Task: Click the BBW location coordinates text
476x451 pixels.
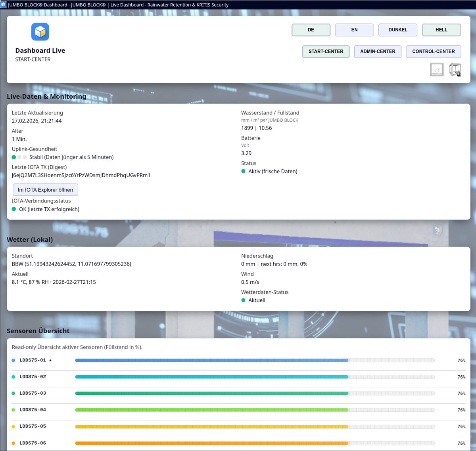Action: [71, 264]
